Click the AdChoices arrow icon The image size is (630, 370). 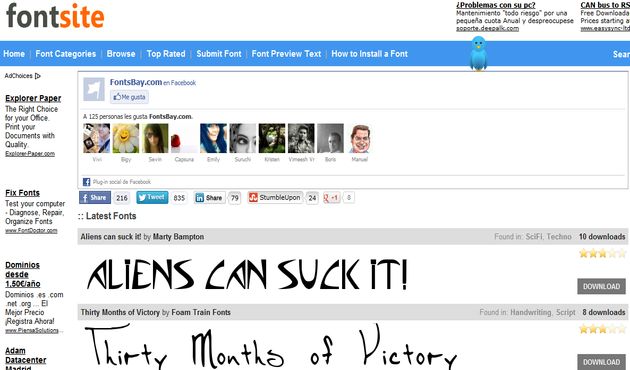38,76
